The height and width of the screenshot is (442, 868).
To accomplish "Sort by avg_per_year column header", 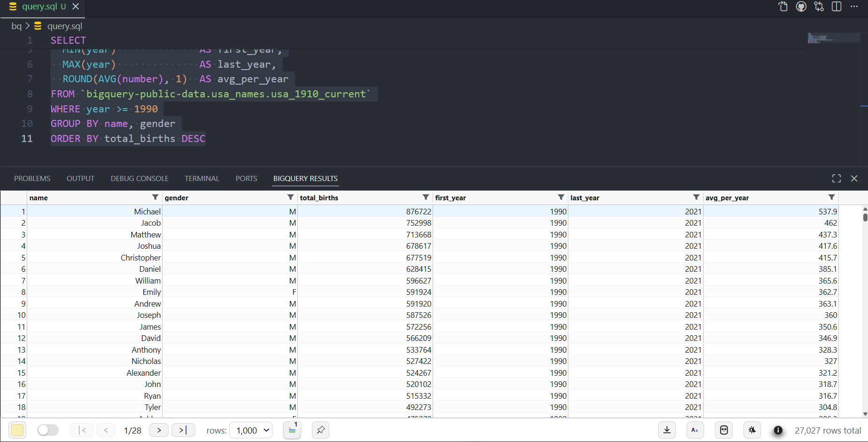I will point(727,198).
